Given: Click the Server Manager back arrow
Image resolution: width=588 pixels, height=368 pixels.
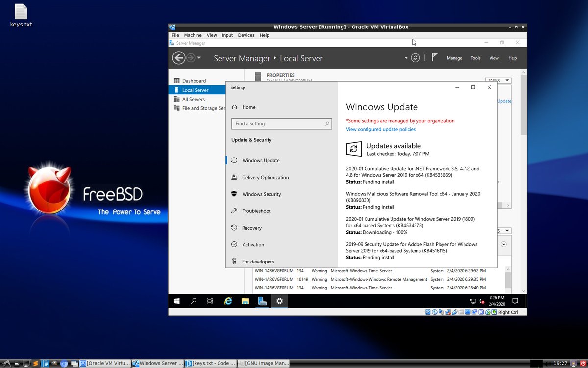Looking at the screenshot, I should coord(179,58).
